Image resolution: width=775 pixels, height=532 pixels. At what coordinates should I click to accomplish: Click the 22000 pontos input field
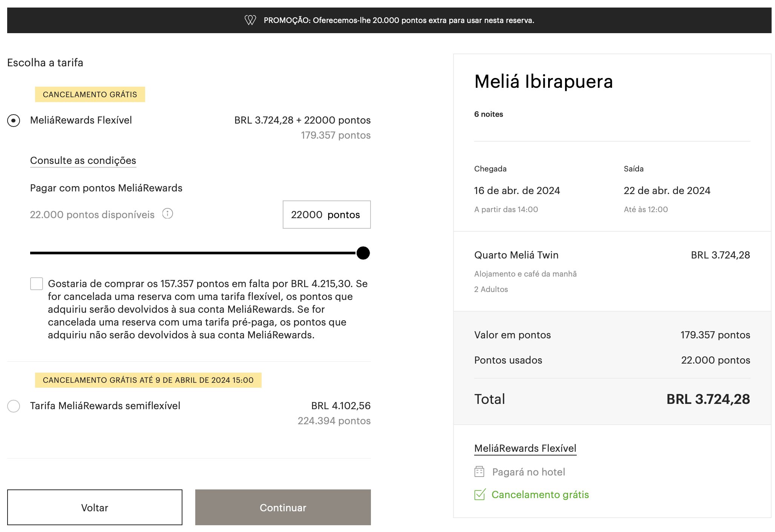click(x=326, y=215)
